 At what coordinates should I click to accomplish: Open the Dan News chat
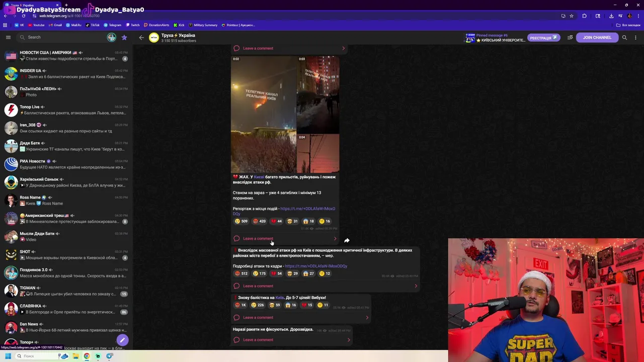click(66, 327)
